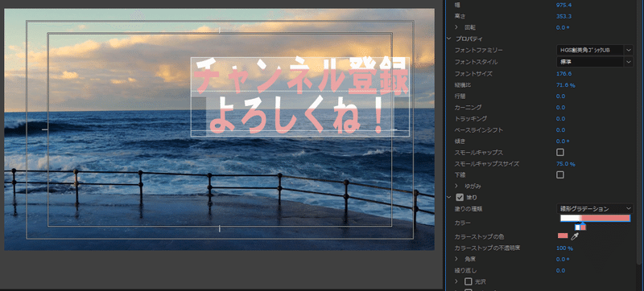Image resolution: width=644 pixels, height=291 pixels.
Task: Pick a color with the eyedropper tool
Action: coord(575,236)
